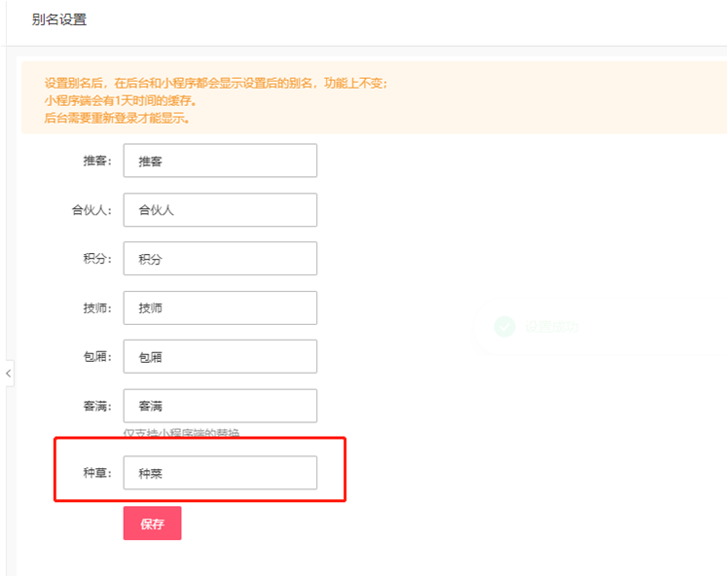728x577 pixels.
Task: Click the 别名设置 page title
Action: pos(59,19)
